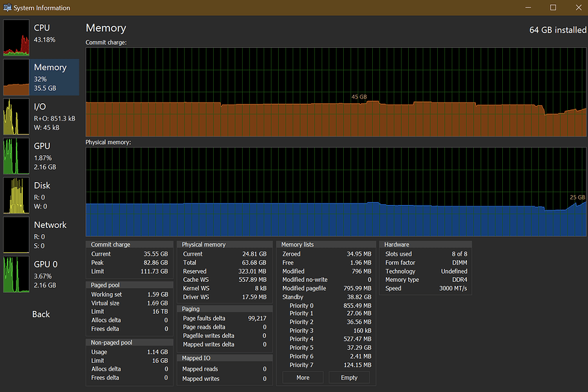Click the Physical memory history graph
Screen dimensions: 588x392
pos(336,192)
